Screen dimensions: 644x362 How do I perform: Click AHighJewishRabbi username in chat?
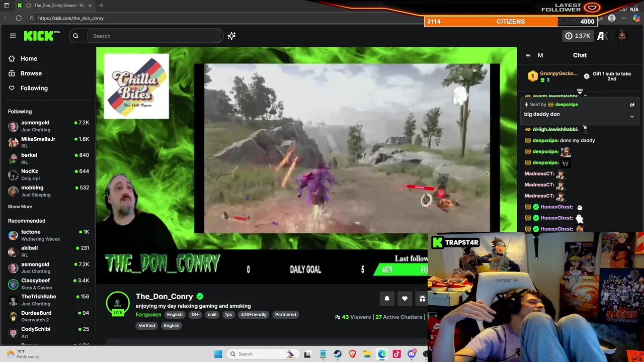[555, 130]
